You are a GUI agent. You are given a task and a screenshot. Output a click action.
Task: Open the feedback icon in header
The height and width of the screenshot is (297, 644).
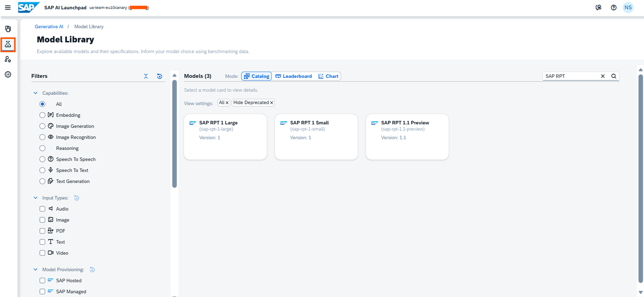click(x=599, y=8)
